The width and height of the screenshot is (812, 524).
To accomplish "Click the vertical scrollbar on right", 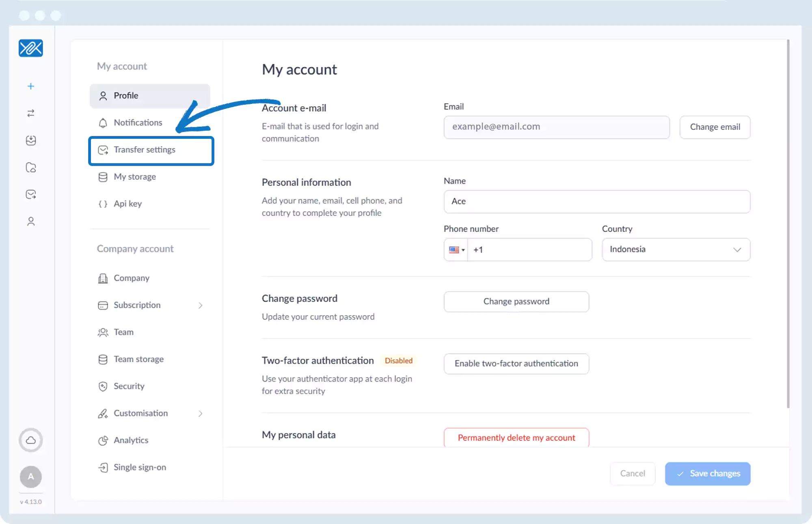I will tap(788, 223).
